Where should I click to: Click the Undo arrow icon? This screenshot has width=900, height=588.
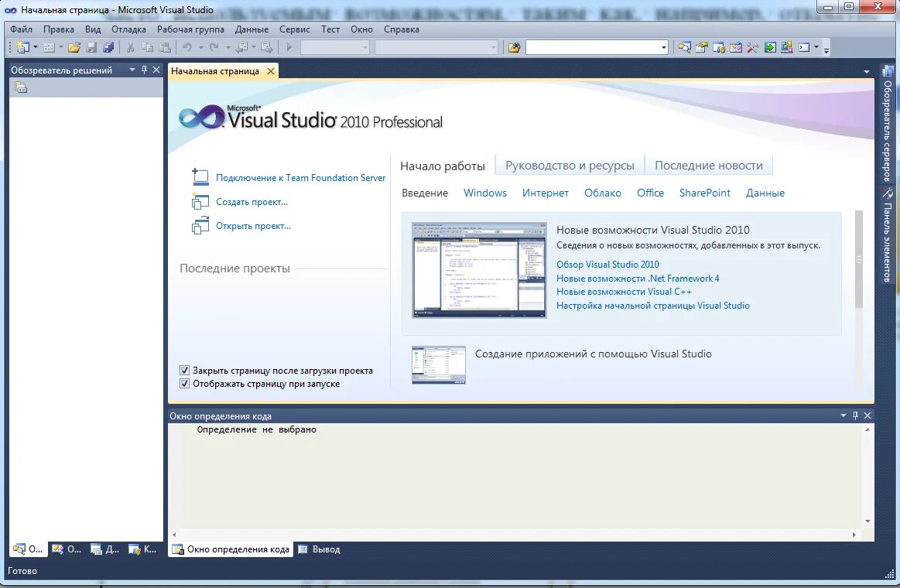[187, 48]
